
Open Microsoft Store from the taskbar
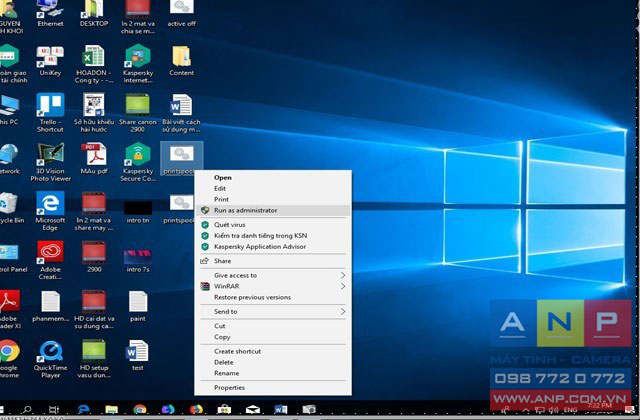[224, 409]
